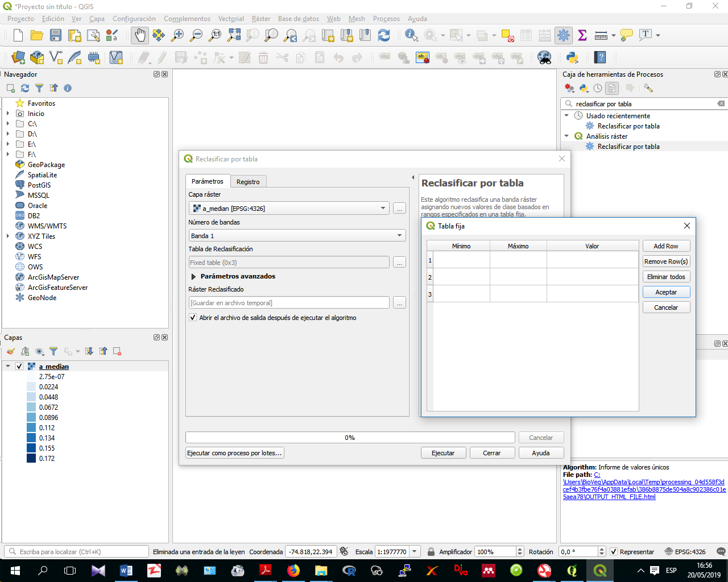
Task: Click the dark blue 0.172 legend swatch
Action: [x=31, y=458]
